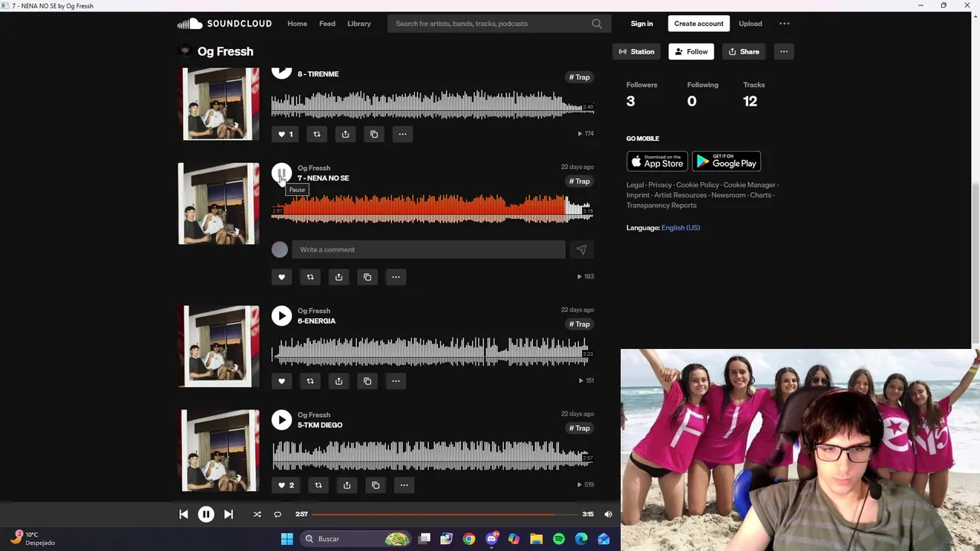Share the track 8 - TIRENME
Viewport: 980px width, 551px height.
345,134
